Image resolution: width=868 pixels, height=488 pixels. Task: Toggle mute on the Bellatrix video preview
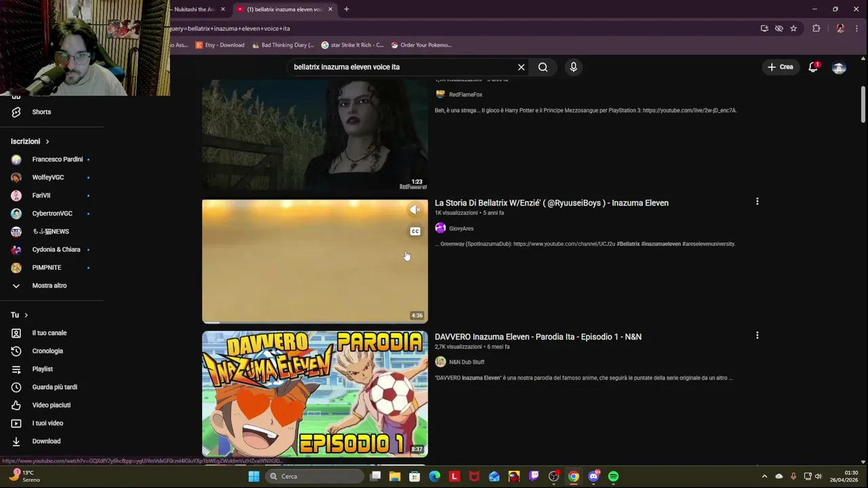[x=415, y=210]
